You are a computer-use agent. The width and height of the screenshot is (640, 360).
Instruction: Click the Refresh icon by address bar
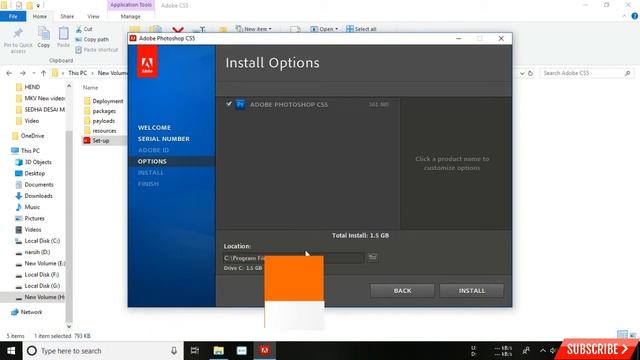tap(530, 73)
